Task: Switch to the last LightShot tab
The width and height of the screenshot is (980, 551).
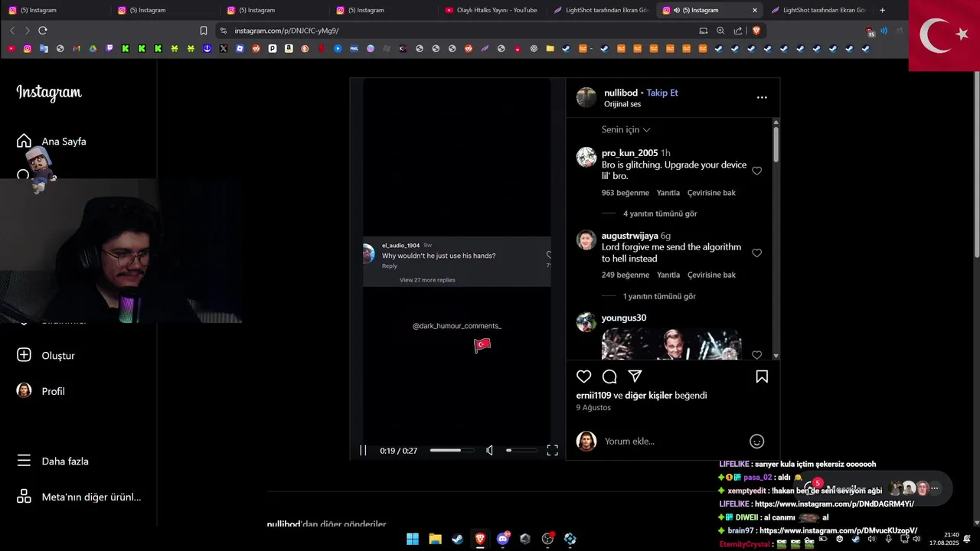Action: 819,10
